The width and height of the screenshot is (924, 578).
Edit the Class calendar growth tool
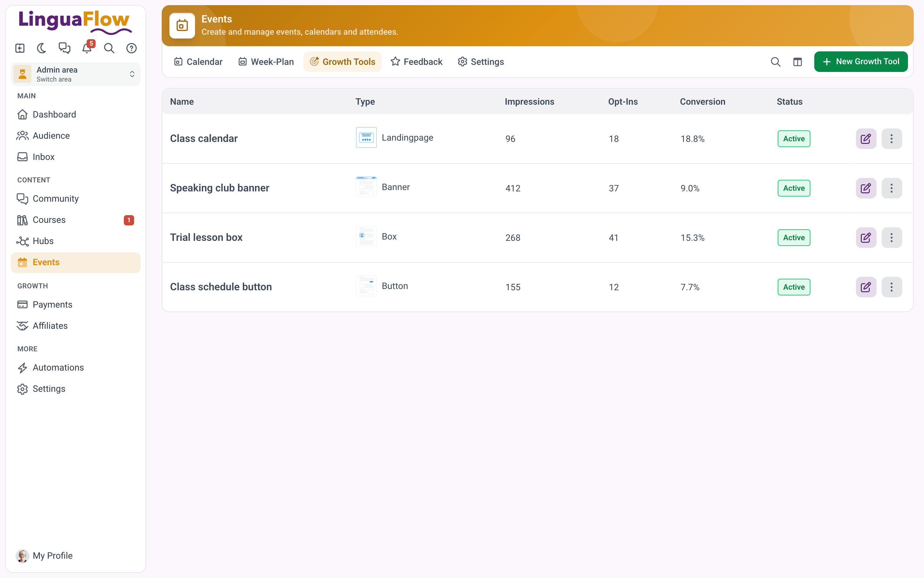866,139
